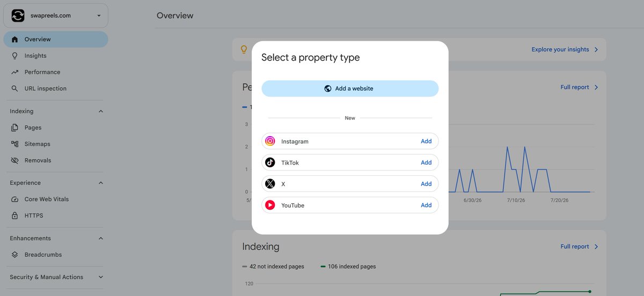Click the Sitemaps tree icon
This screenshot has height=296, width=644.
pos(14,144)
